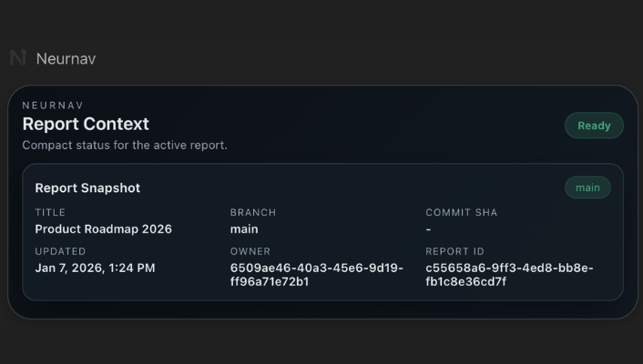Click the report ID value
The width and height of the screenshot is (643, 364).
[509, 274]
